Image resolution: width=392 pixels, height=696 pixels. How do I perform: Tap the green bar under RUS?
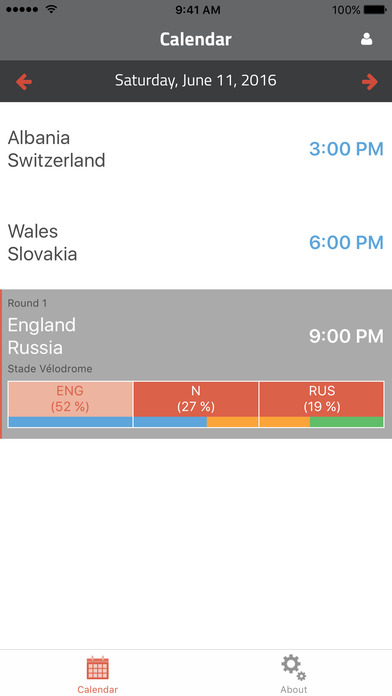tap(347, 422)
